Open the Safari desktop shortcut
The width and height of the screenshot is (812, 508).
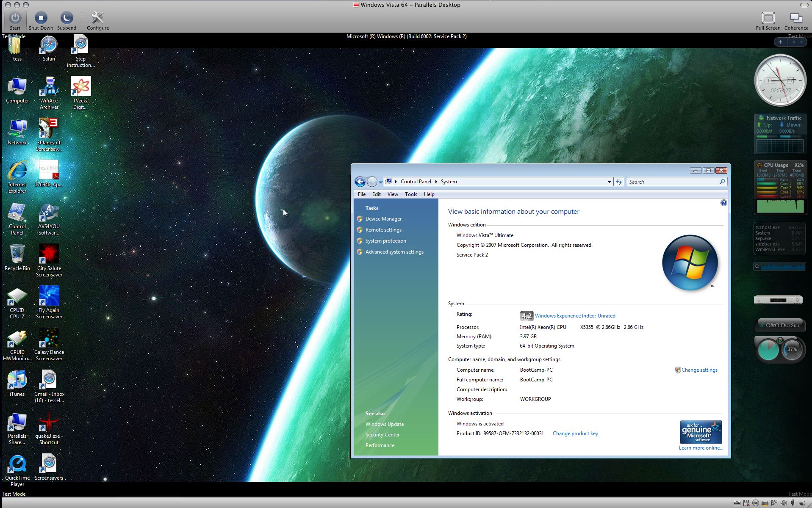click(49, 49)
